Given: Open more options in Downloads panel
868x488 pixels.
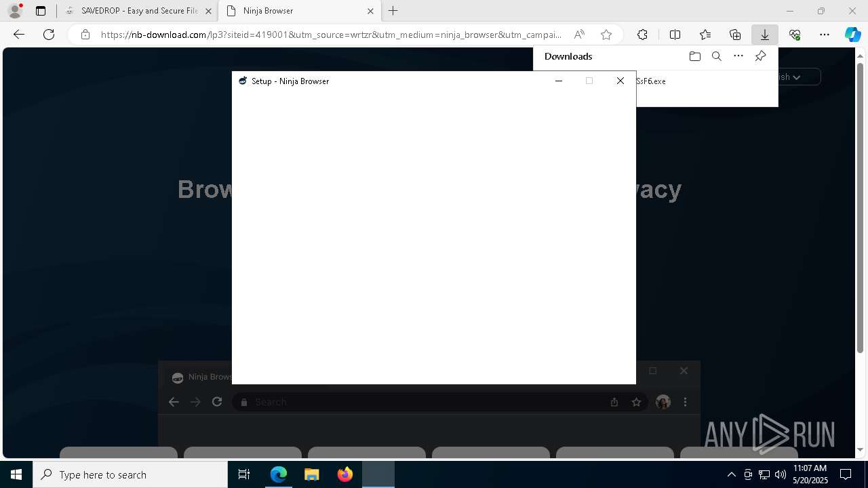Looking at the screenshot, I should pyautogui.click(x=738, y=56).
